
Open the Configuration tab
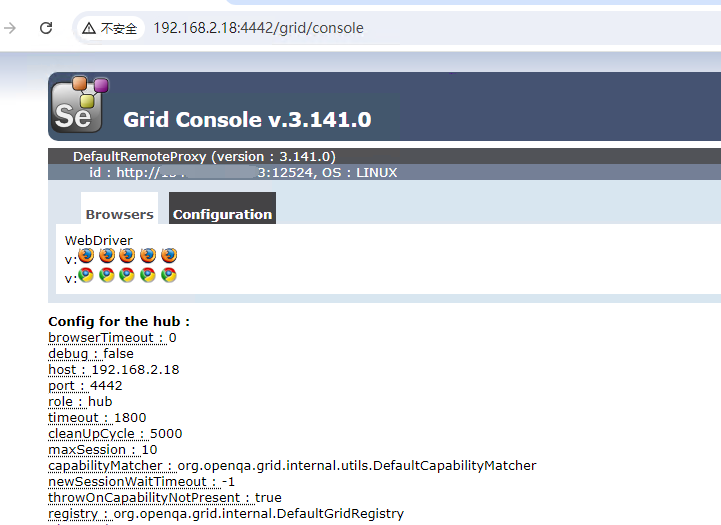click(223, 208)
